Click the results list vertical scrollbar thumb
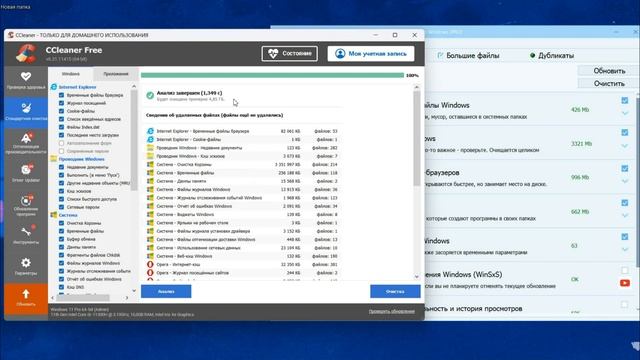640x360 pixels. pos(416,138)
